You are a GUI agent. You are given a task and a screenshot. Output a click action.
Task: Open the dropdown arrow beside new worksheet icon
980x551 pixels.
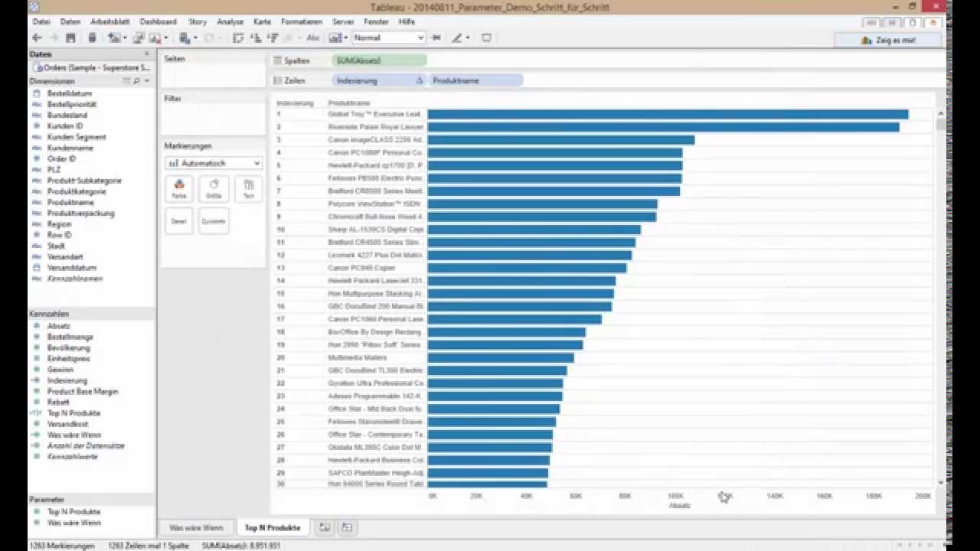coord(124,37)
